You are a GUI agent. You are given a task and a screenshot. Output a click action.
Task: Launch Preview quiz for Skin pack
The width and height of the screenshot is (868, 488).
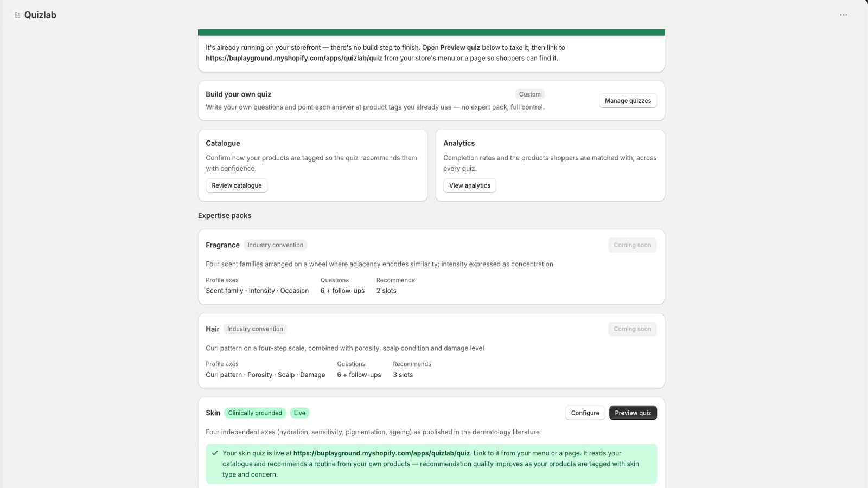click(633, 413)
